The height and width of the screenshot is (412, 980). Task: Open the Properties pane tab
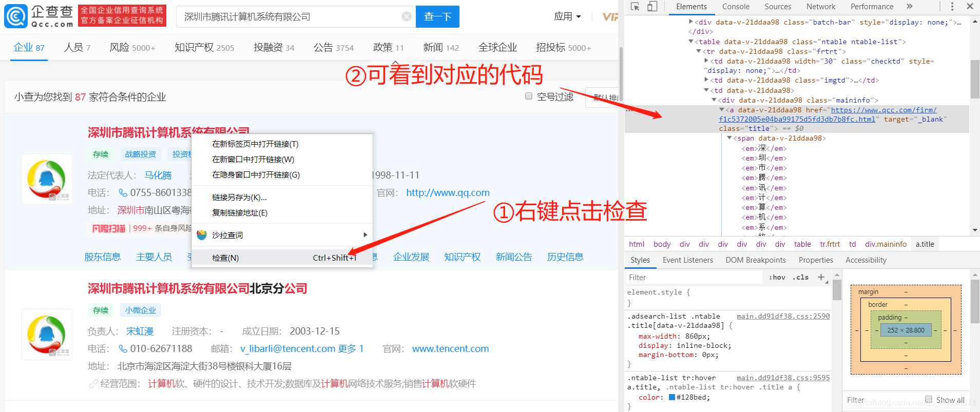(x=816, y=260)
